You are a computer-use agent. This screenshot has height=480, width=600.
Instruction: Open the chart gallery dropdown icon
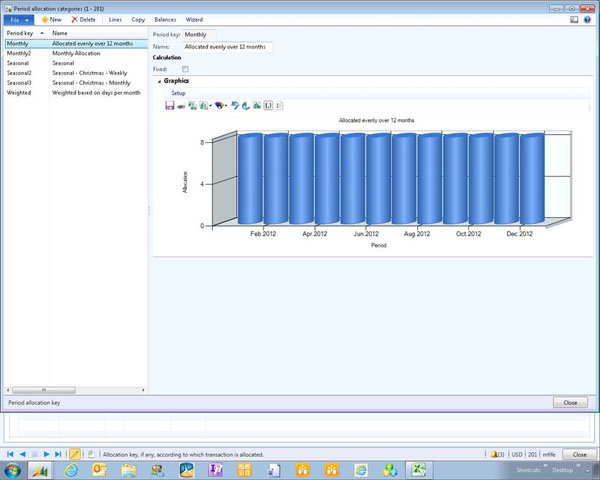[205, 106]
